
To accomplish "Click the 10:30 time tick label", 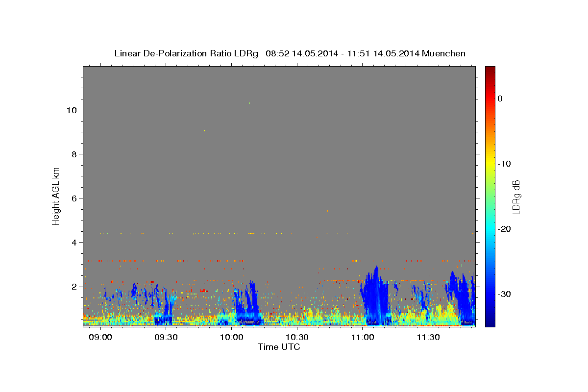I will pyautogui.click(x=297, y=338).
